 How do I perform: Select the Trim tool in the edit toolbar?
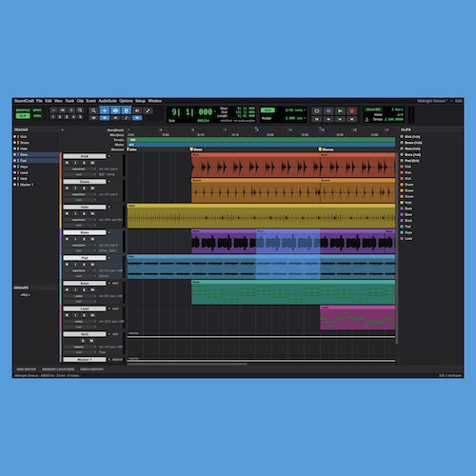(x=105, y=110)
